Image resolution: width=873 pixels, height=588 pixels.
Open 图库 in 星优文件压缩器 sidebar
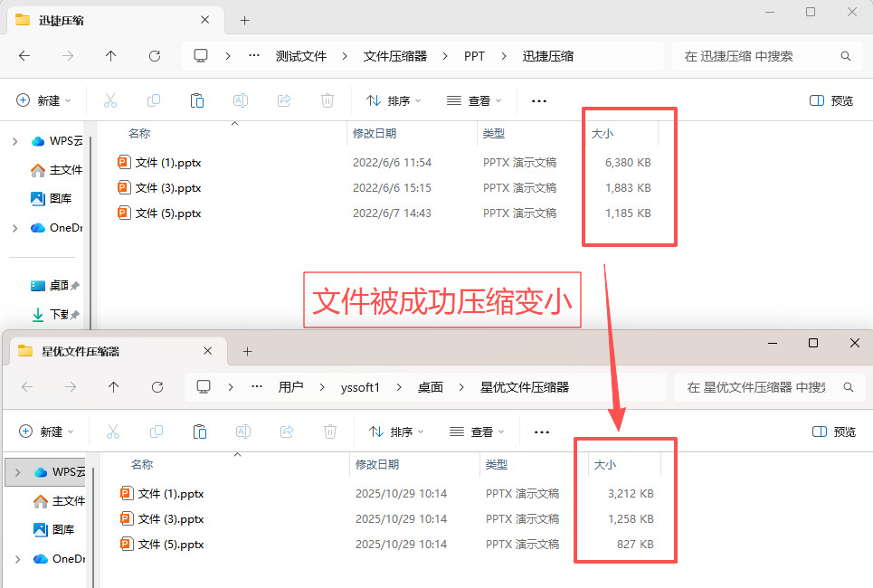53,529
